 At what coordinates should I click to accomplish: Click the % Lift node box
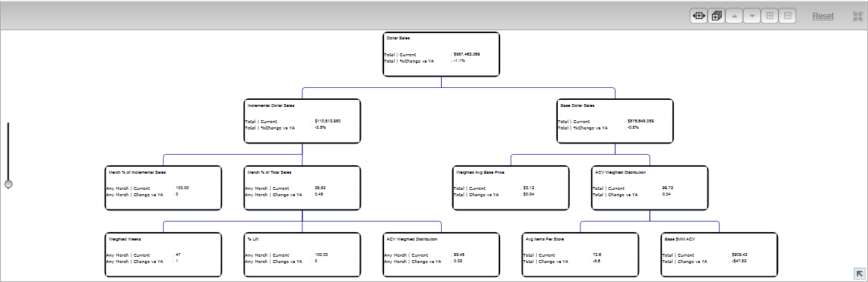click(x=302, y=255)
